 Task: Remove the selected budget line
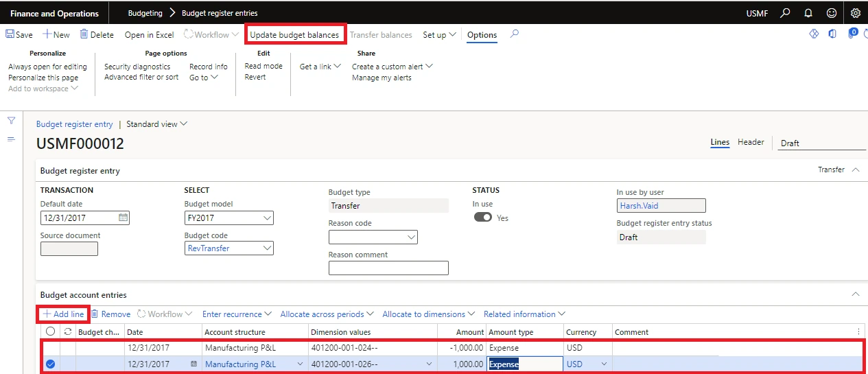tap(110, 314)
